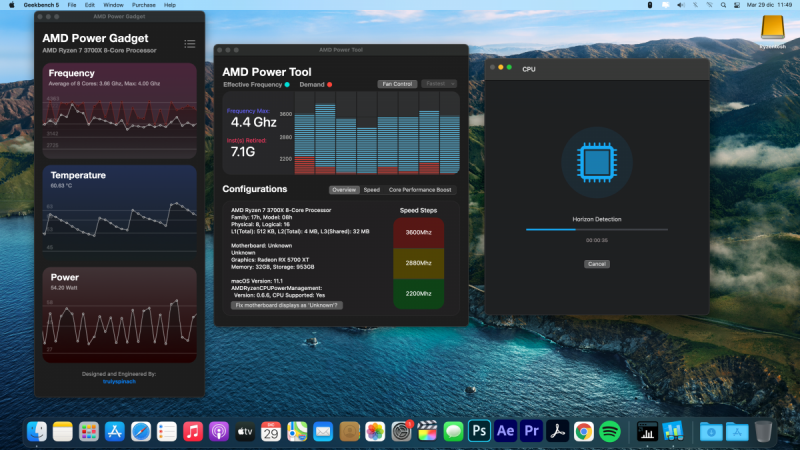The height and width of the screenshot is (450, 800).
Task: Switch to Core Performance Boost tab
Action: [420, 190]
